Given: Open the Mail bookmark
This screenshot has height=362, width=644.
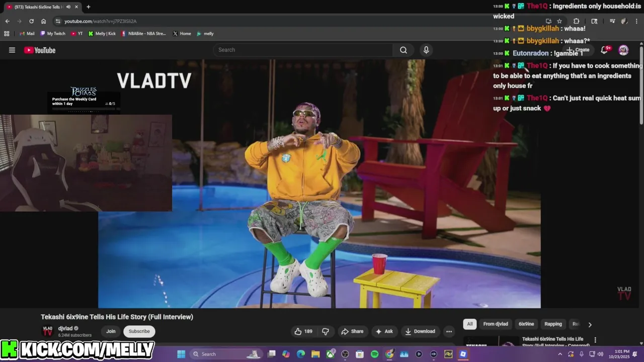Looking at the screenshot, I should [x=27, y=34].
